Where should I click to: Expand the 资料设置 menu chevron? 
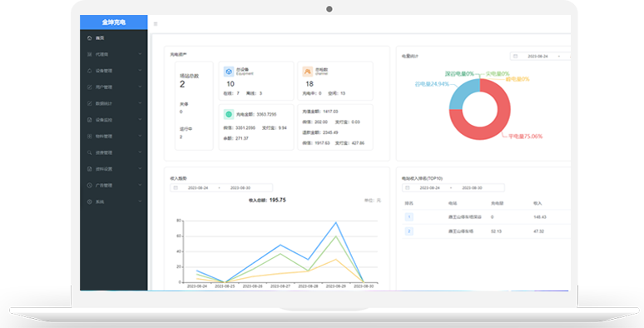click(x=140, y=168)
